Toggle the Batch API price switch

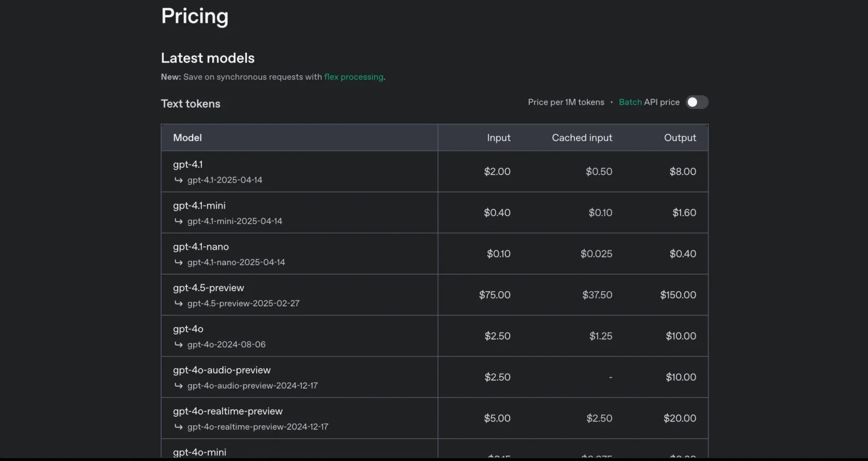697,102
